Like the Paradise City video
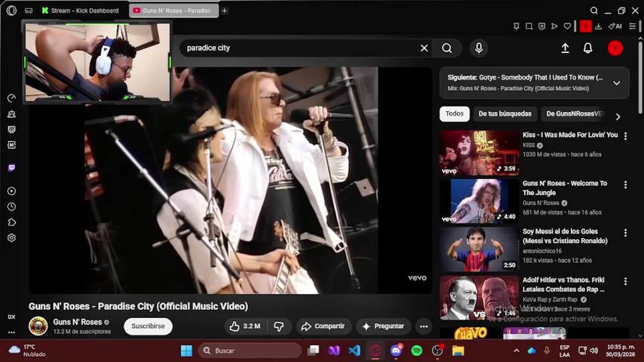 pyautogui.click(x=245, y=326)
